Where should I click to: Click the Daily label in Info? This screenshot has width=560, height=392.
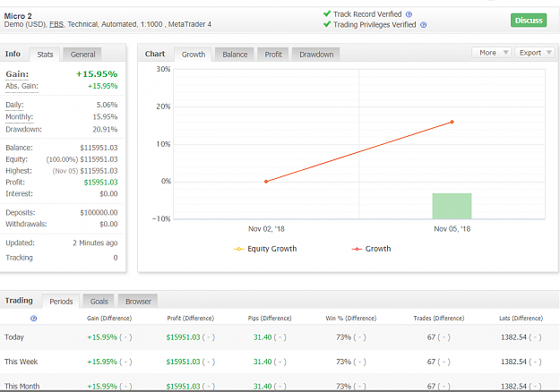[x=14, y=105]
